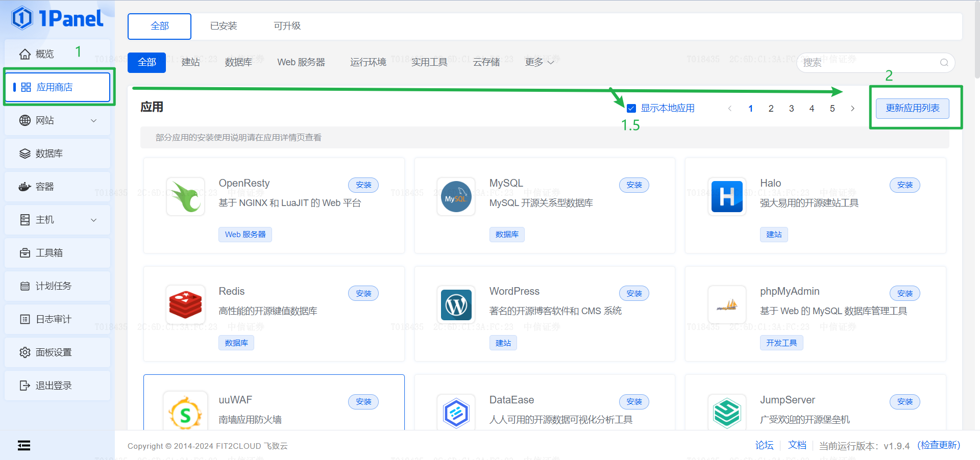Filter by the Web 服务器 category
The width and height of the screenshot is (980, 460).
pos(301,62)
